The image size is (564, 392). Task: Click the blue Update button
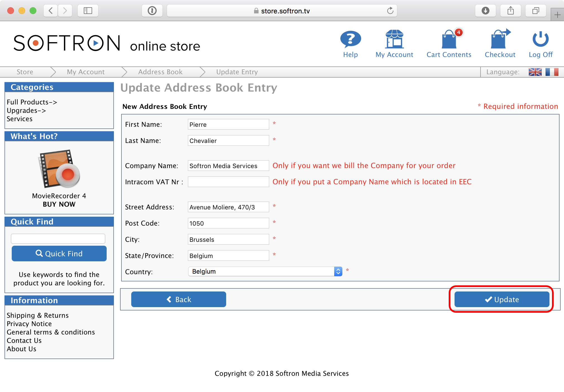pyautogui.click(x=502, y=299)
